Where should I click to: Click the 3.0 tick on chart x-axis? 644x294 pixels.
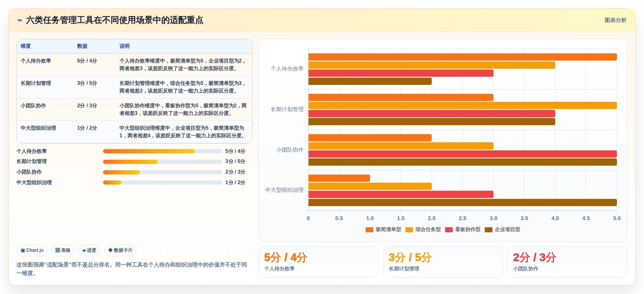pyautogui.click(x=493, y=218)
